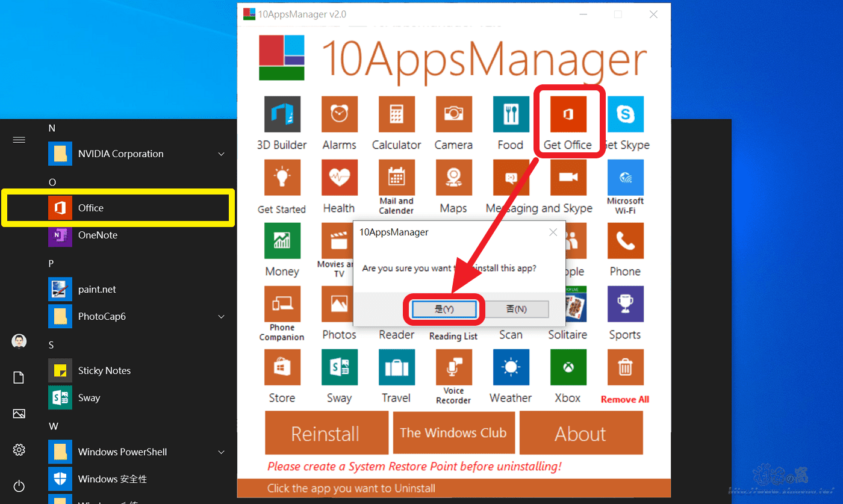Click the Remove All trash icon
This screenshot has height=504, width=843.
click(625, 367)
